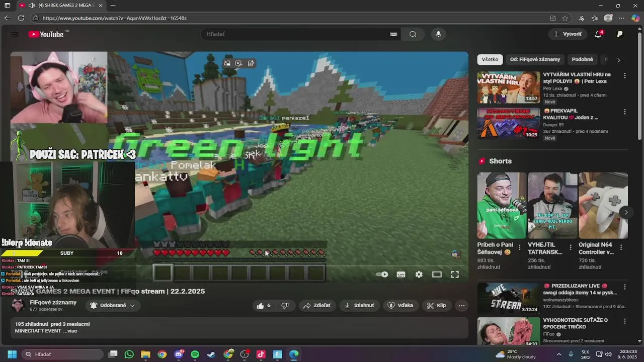This screenshot has height=362, width=644.
Task: Open the Copilot sidebar icon
Action: point(635,18)
